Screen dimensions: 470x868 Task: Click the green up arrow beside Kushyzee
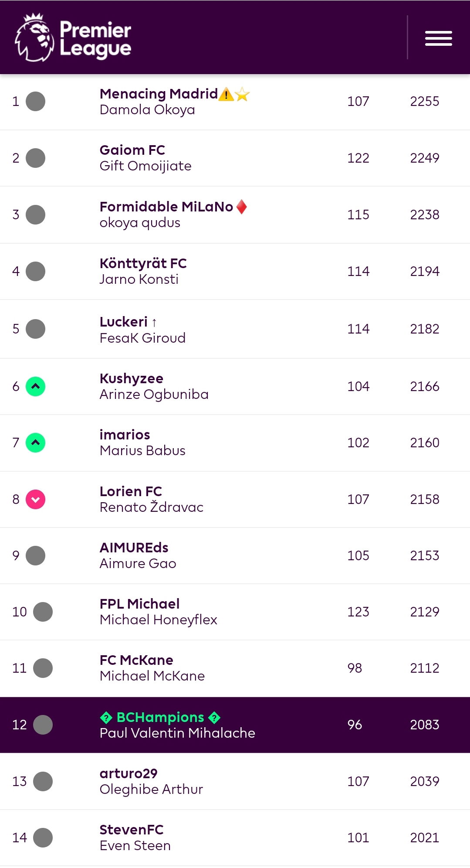[36, 386]
